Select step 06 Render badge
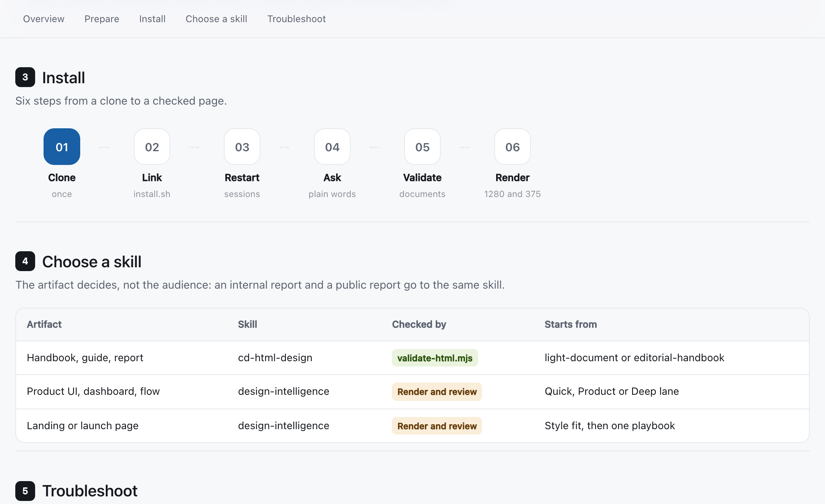 coord(513,147)
